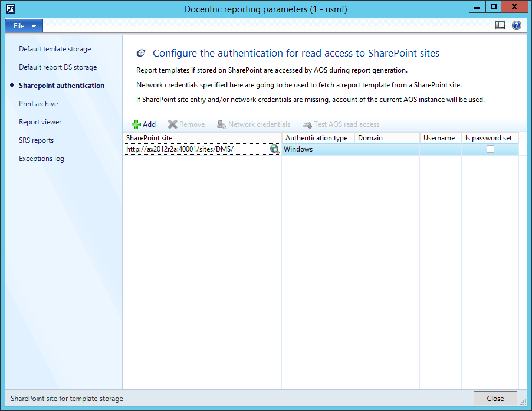This screenshot has height=411, width=532.
Task: Click the Is password set column header
Action: pos(490,138)
